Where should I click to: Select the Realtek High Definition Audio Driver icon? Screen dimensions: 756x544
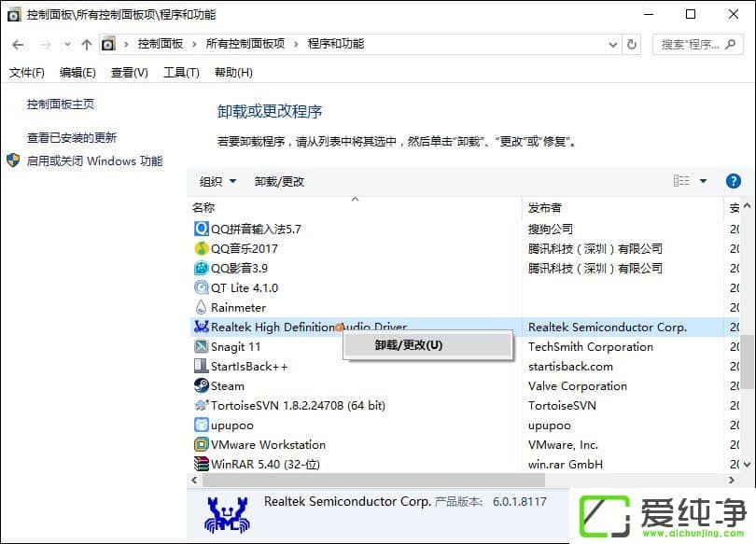coord(202,327)
